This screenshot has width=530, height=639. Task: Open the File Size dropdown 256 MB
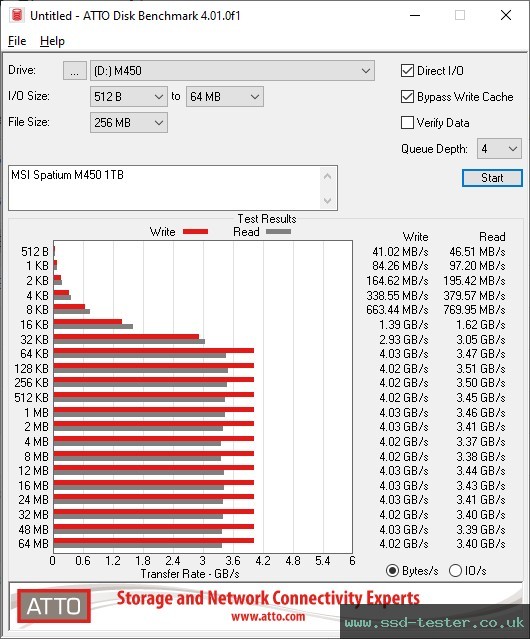[x=129, y=123]
